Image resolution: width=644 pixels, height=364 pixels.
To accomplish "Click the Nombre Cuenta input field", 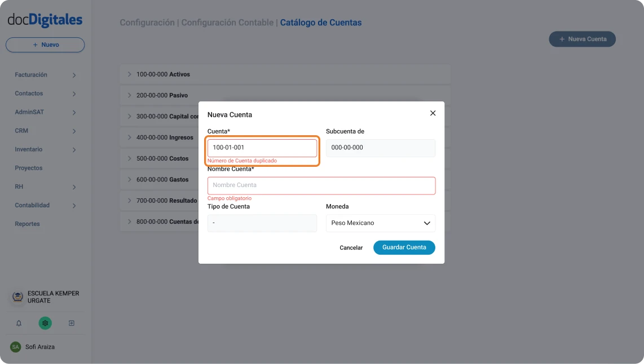I will point(321,185).
